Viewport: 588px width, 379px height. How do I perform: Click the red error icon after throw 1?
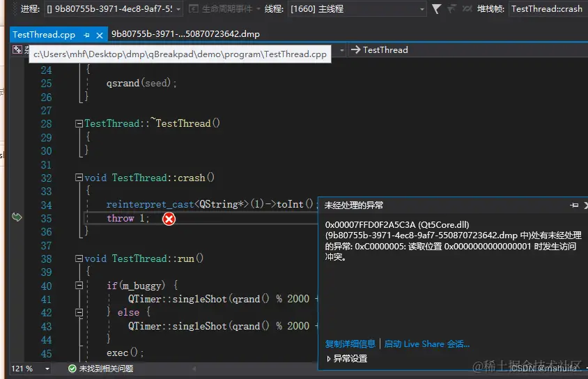point(169,219)
